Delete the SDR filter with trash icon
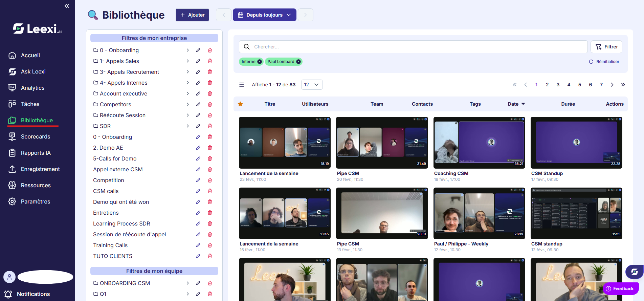 pyautogui.click(x=210, y=126)
